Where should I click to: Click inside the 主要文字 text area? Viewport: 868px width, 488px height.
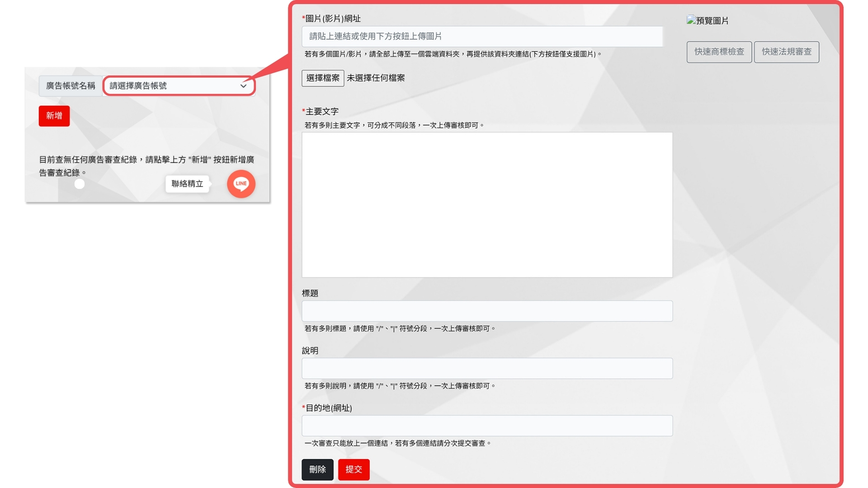(x=487, y=204)
